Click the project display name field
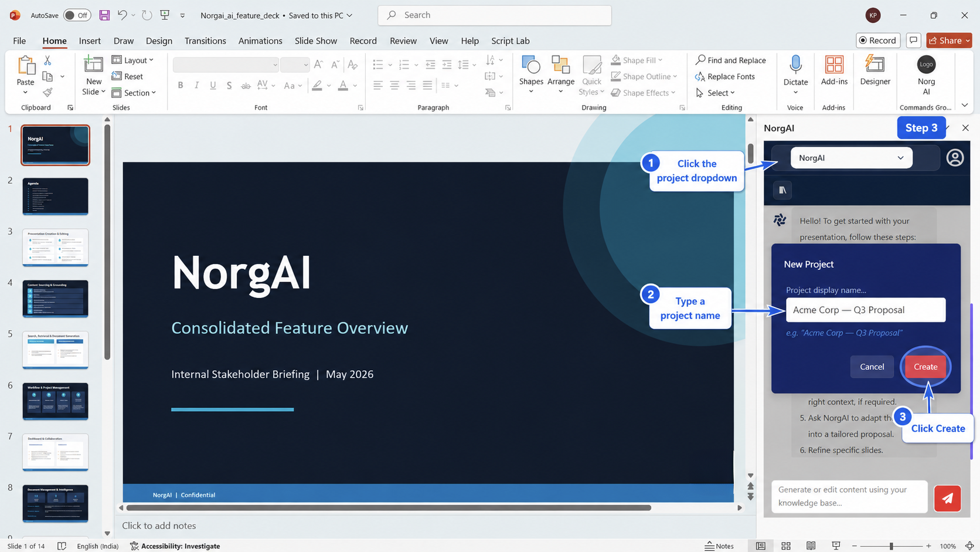 [x=865, y=310]
